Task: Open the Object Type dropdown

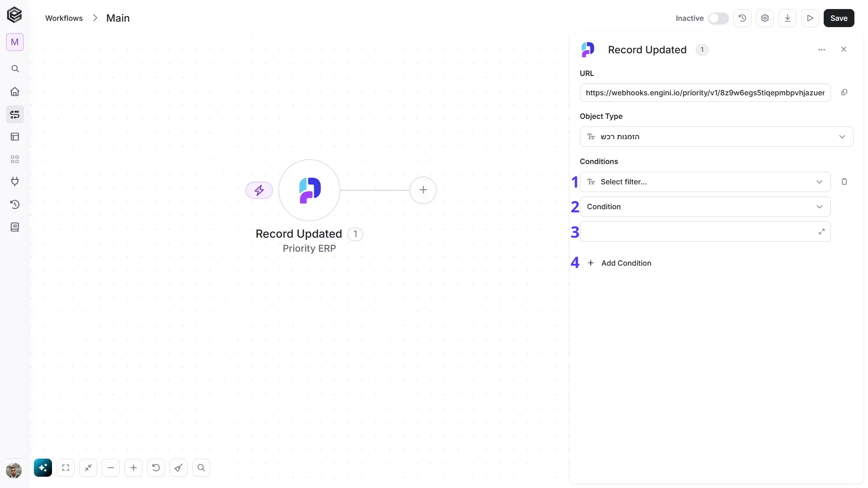Action: click(717, 136)
